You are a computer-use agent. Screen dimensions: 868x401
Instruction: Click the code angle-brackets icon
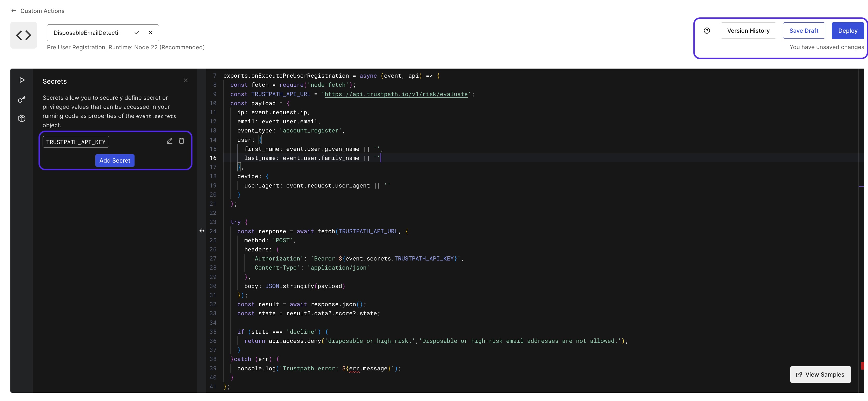click(x=23, y=35)
